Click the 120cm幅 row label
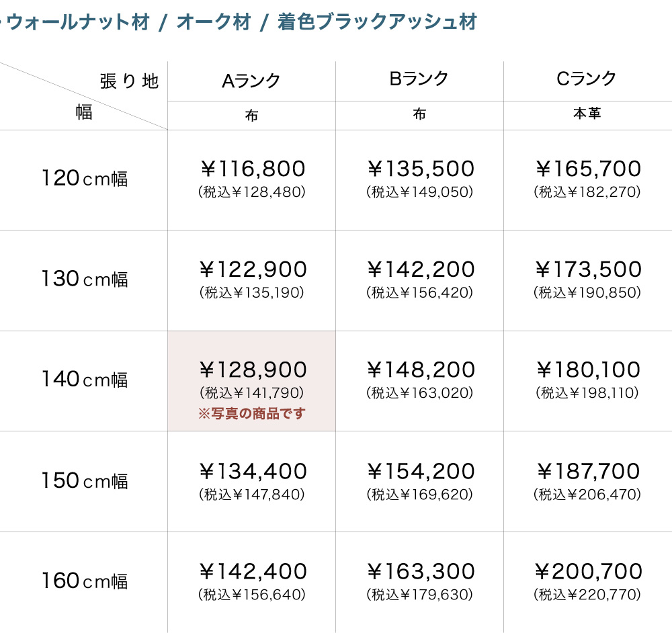Image resolution: width=672 pixels, height=633 pixels. coord(85,179)
